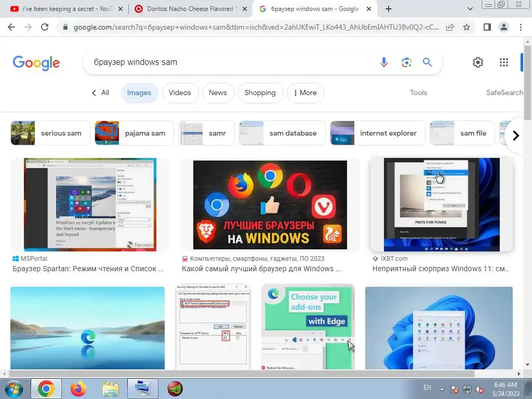Click the address bar URL
The height and width of the screenshot is (399, 532).
pyautogui.click(x=256, y=27)
